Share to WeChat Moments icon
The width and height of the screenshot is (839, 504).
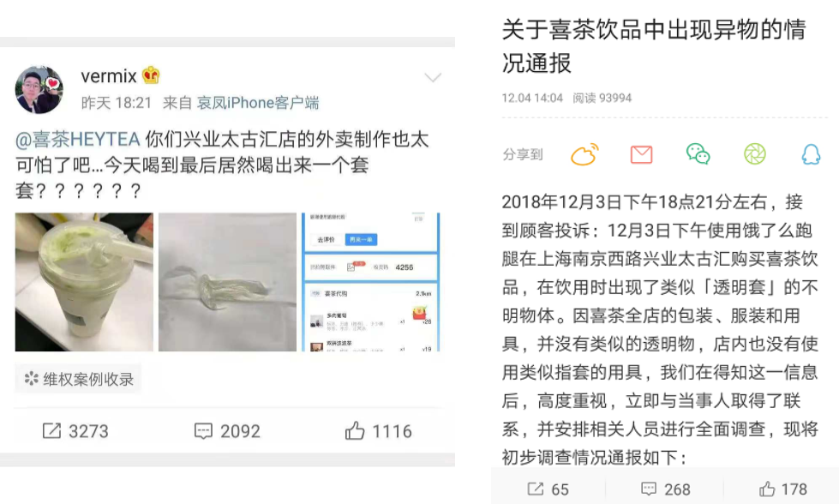(x=755, y=154)
